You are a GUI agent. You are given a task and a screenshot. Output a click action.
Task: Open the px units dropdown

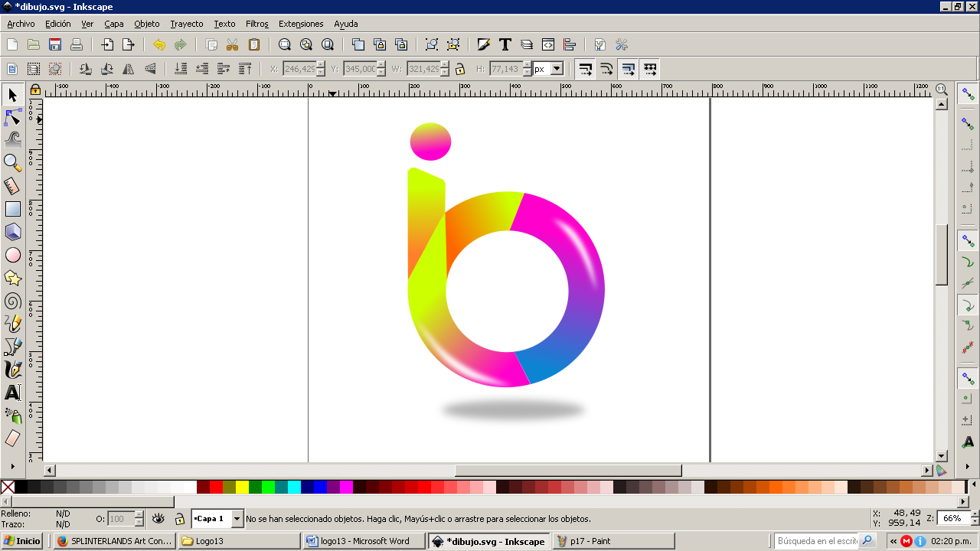point(557,69)
